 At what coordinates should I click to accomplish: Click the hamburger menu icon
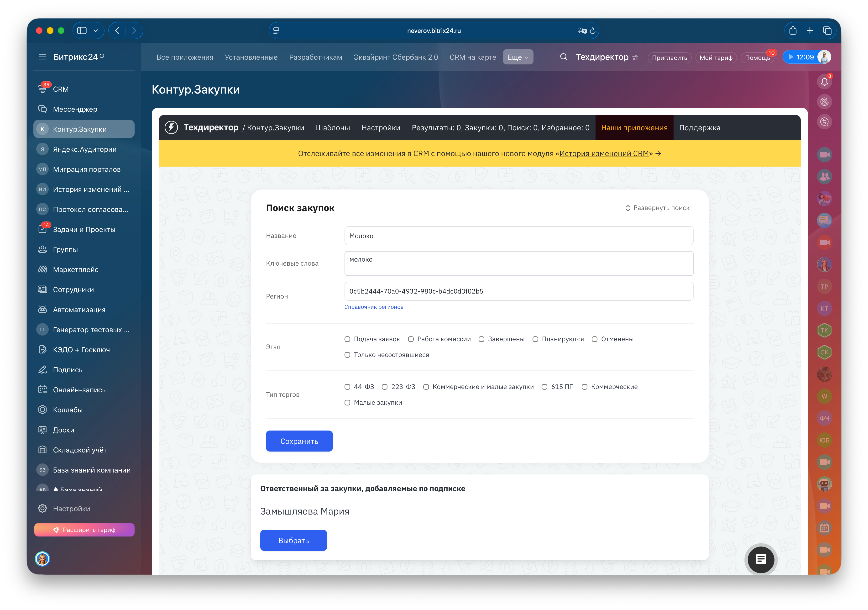point(42,57)
